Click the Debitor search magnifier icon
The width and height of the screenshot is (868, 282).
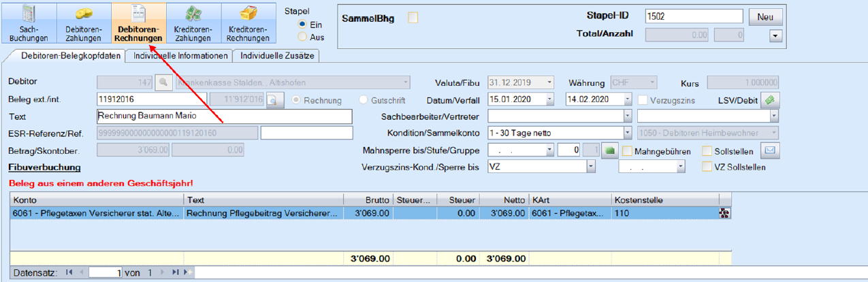click(163, 82)
